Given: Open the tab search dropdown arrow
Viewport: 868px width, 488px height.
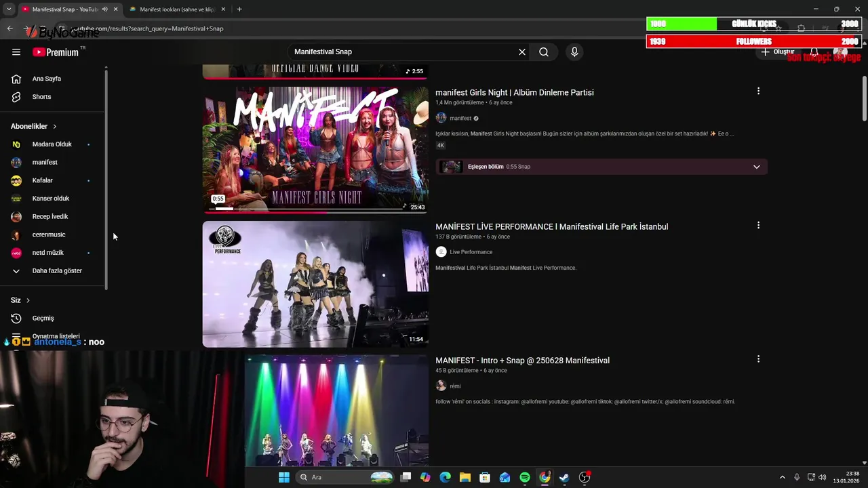Looking at the screenshot, I should (x=8, y=9).
